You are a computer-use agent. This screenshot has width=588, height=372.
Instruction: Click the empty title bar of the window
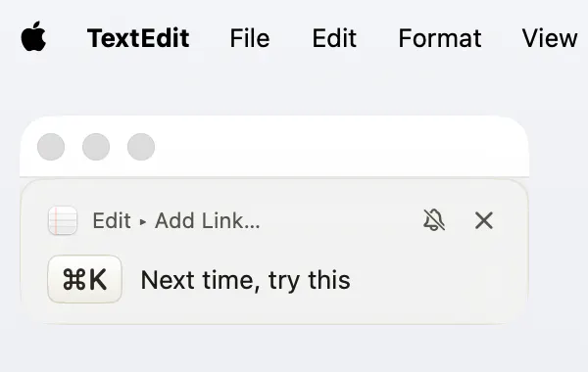[337, 147]
